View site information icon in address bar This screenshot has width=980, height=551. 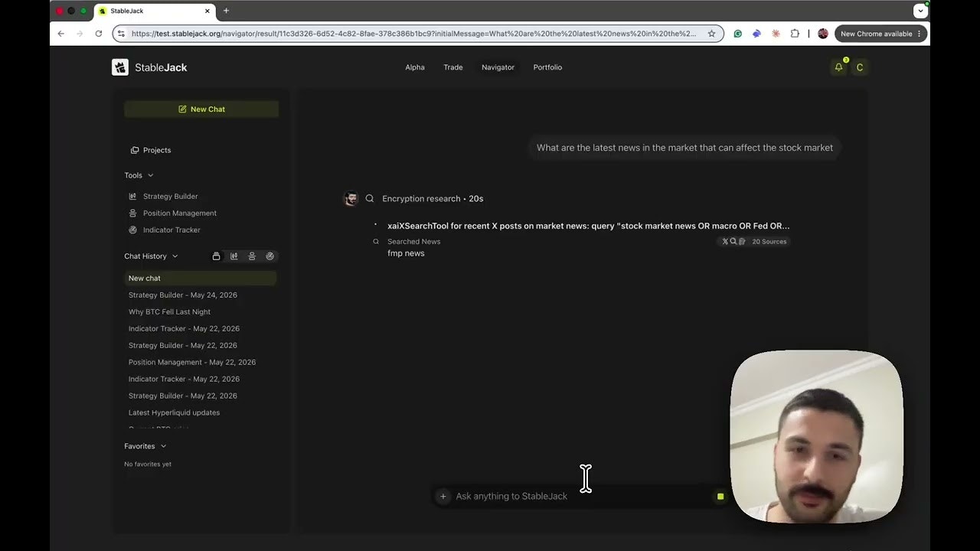pyautogui.click(x=120, y=34)
